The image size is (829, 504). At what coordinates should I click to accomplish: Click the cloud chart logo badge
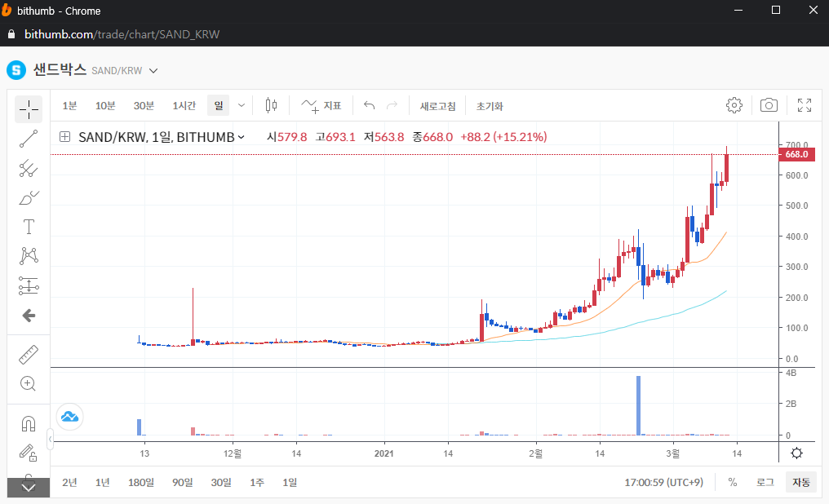pos(69,417)
